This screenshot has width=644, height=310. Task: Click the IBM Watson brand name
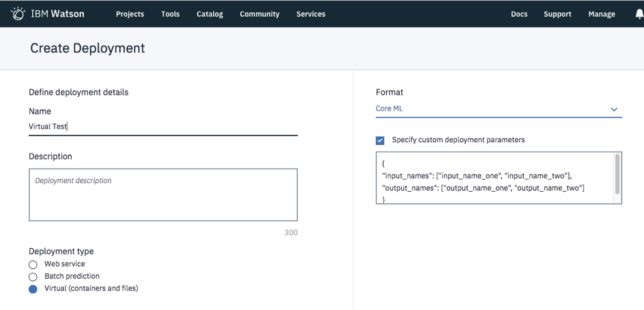(58, 14)
